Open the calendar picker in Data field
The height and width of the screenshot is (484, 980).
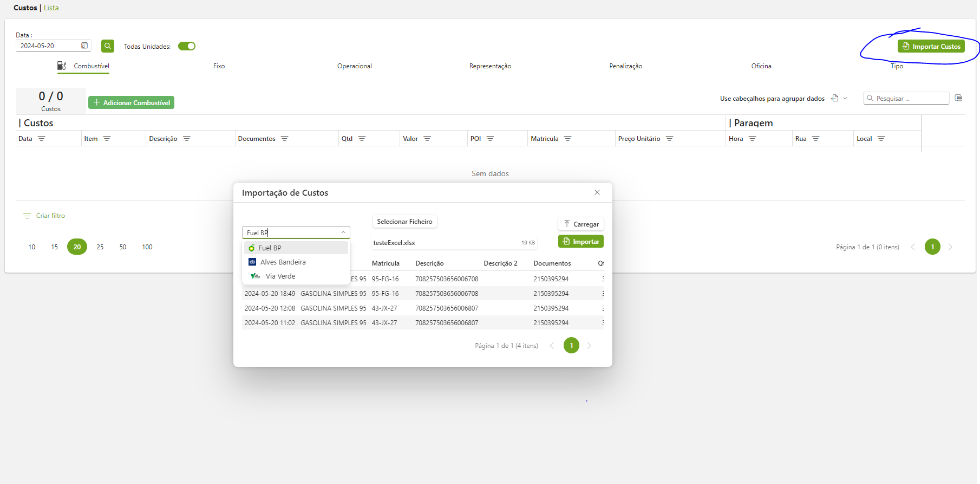pyautogui.click(x=84, y=46)
